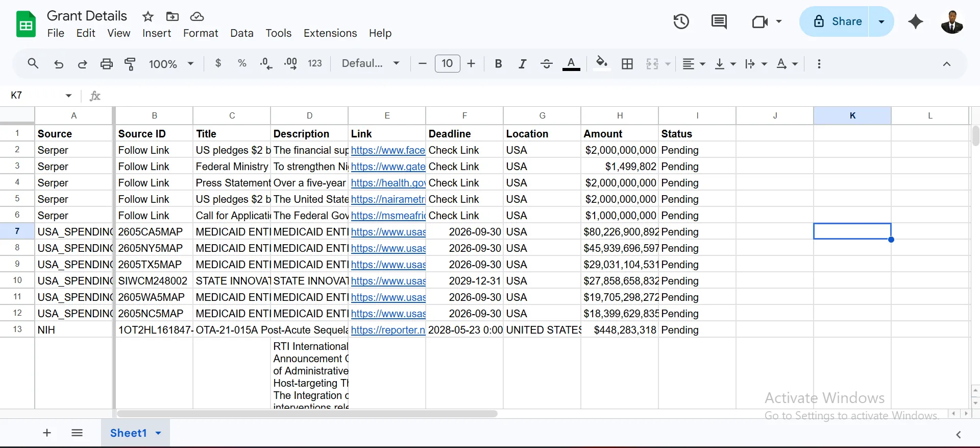Open the Name Box dropdown arrow

68,96
